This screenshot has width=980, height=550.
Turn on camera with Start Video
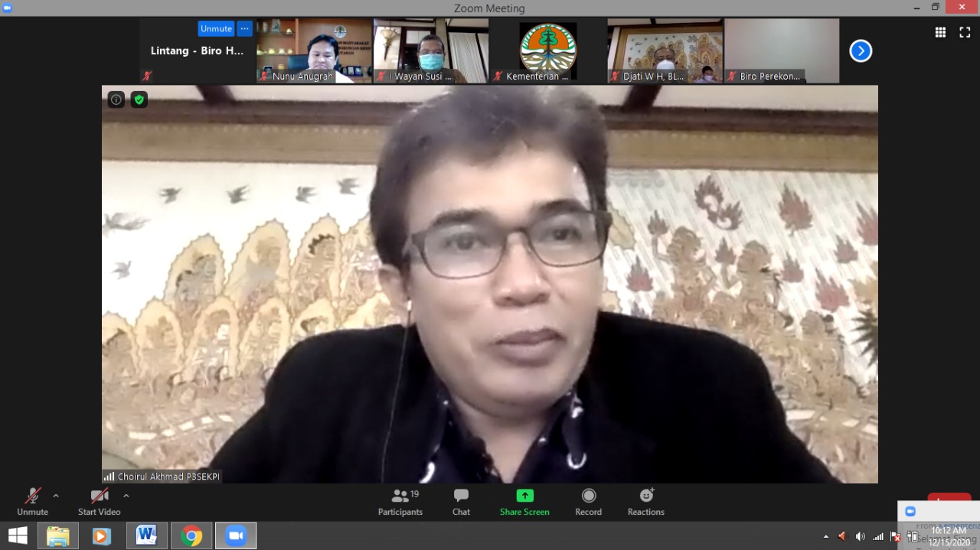point(99,496)
